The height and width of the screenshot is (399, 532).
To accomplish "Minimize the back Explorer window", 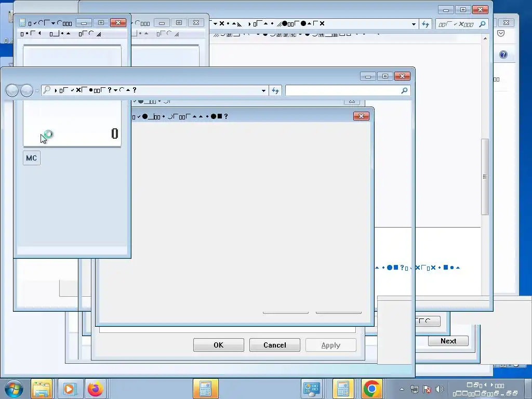I will pyautogui.click(x=446, y=10).
